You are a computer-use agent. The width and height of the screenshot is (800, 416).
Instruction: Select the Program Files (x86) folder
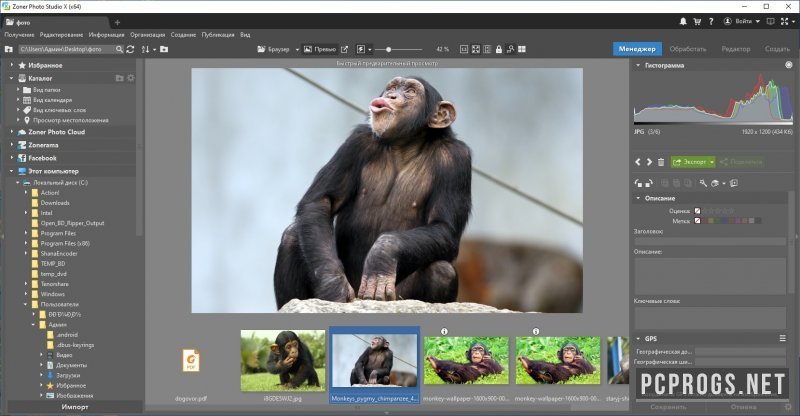[x=65, y=243]
